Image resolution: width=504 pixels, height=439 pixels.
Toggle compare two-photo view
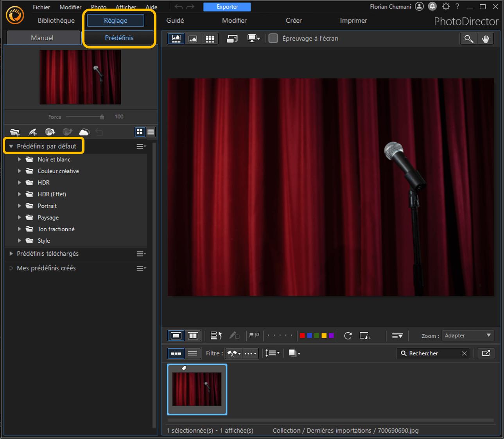193,336
